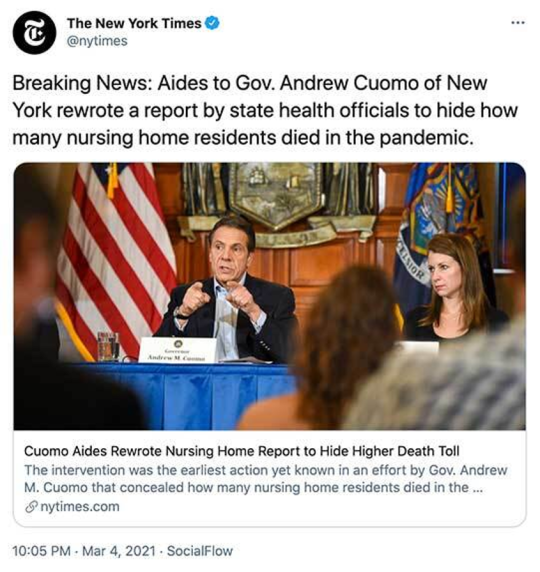Click the blue verified checkmark badge
Viewport: 540px width, 572px height.
pyautogui.click(x=212, y=23)
